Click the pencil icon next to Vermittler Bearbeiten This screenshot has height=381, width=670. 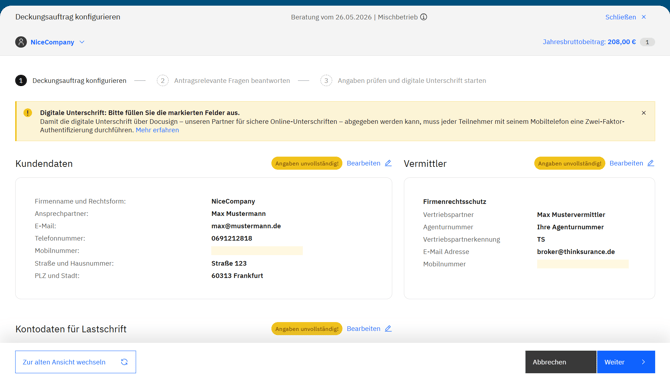pos(651,163)
